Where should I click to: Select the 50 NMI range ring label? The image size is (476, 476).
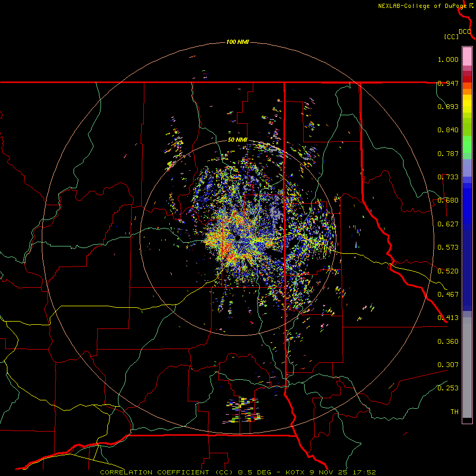pyautogui.click(x=237, y=140)
